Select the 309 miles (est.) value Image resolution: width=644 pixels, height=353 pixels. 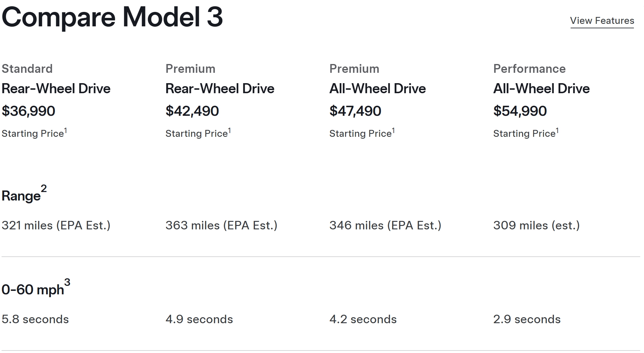coord(536,225)
